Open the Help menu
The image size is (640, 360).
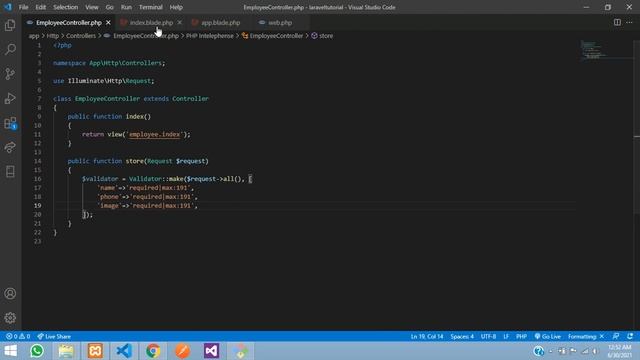point(176,7)
